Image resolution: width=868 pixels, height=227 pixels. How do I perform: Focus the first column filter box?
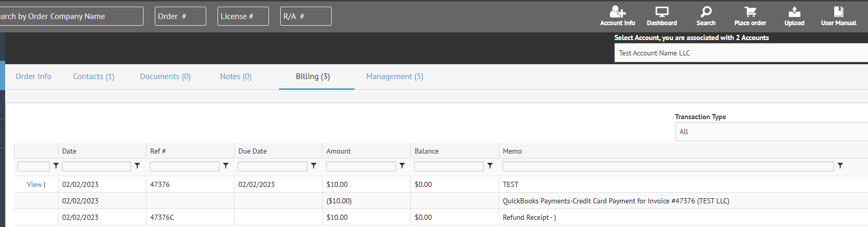(33, 166)
